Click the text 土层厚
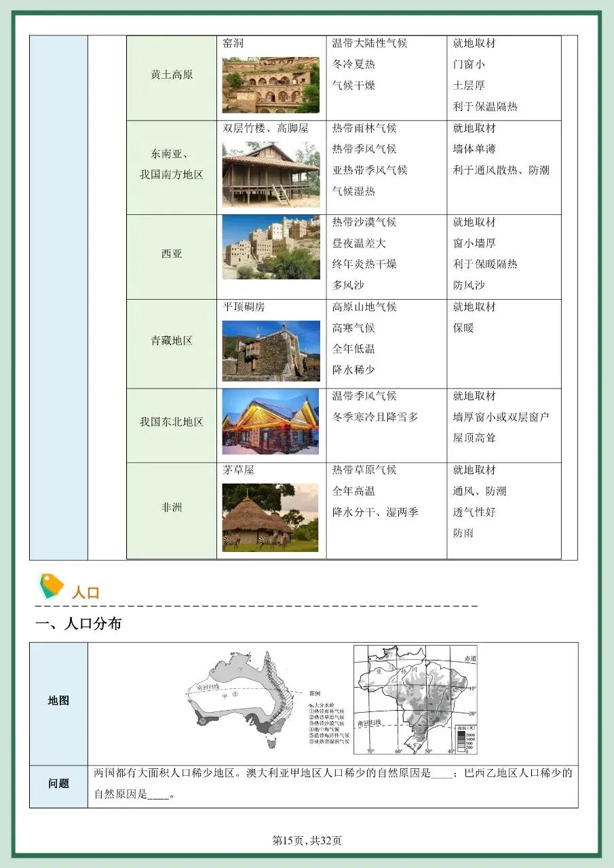 (x=469, y=85)
